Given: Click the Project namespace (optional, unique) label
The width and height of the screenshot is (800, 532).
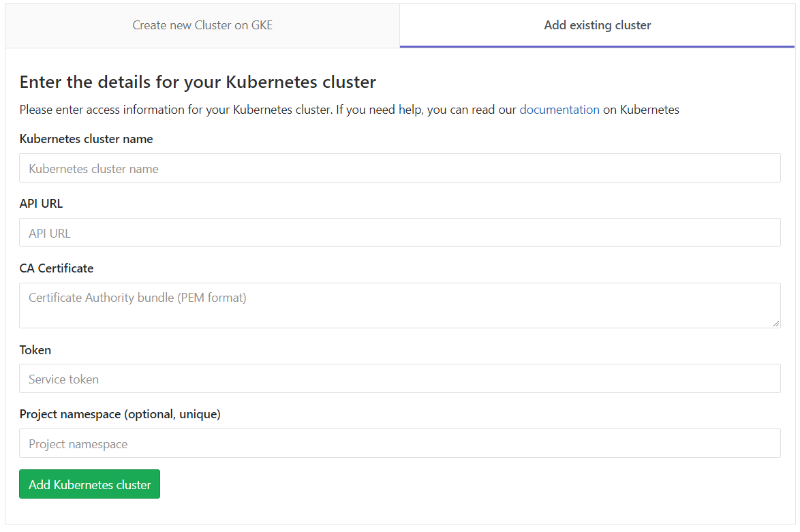Looking at the screenshot, I should click(120, 414).
